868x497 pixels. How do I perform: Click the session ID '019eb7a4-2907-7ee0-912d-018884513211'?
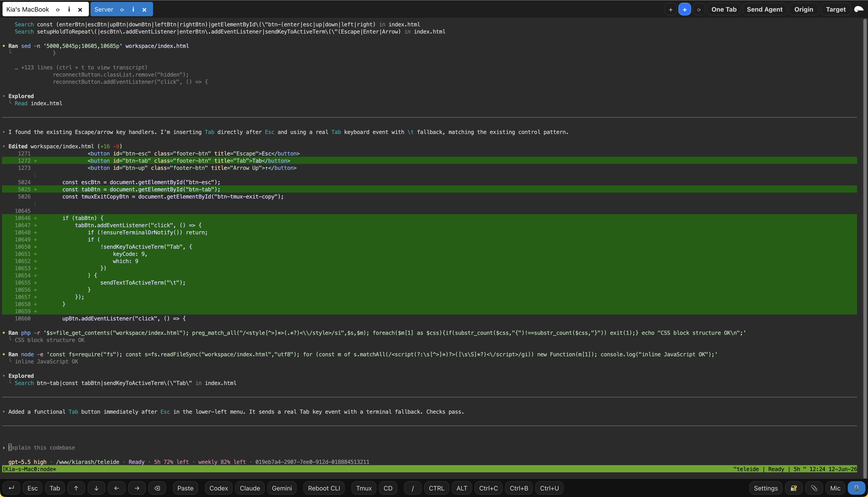[x=312, y=462]
